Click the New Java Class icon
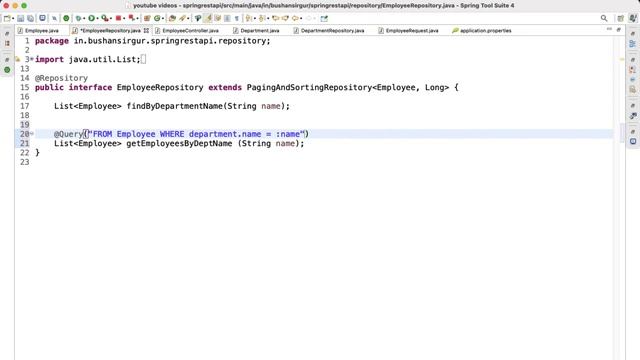 [157, 18]
